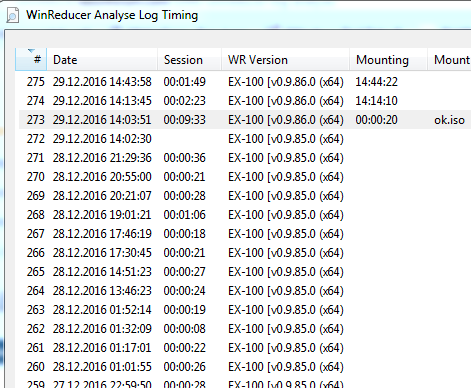Sort by the WR Version column header

[x=285, y=59]
